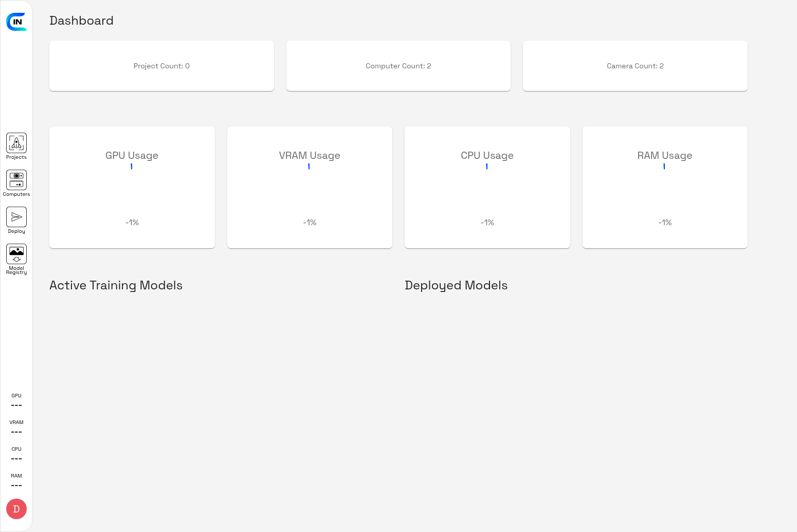Select the Deployed Models heading
797x532 pixels.
tap(456, 285)
